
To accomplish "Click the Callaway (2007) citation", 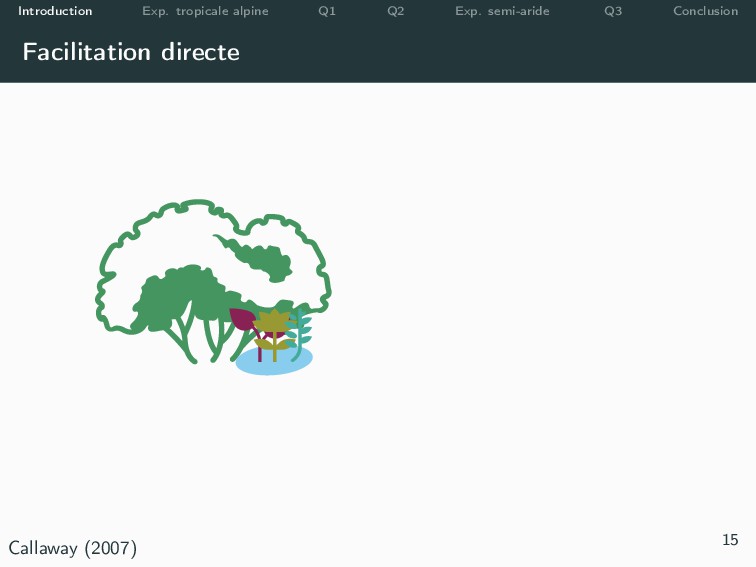I will click(73, 548).
